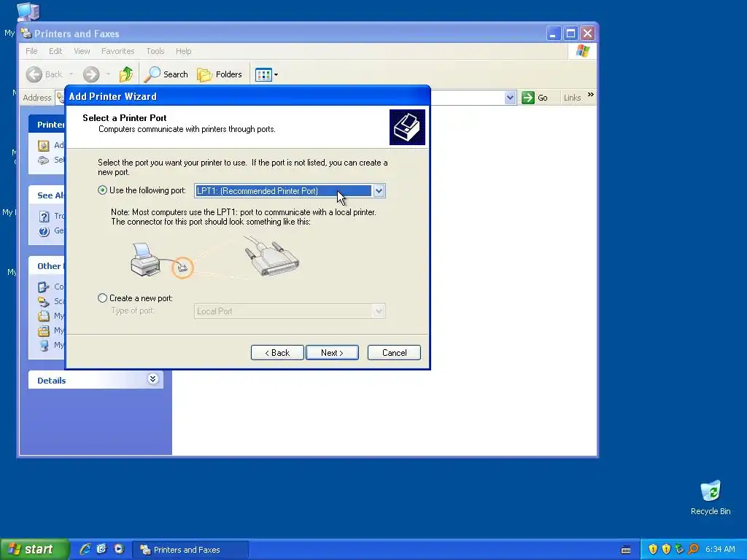Click the printer wizard icon in header

[x=407, y=127]
